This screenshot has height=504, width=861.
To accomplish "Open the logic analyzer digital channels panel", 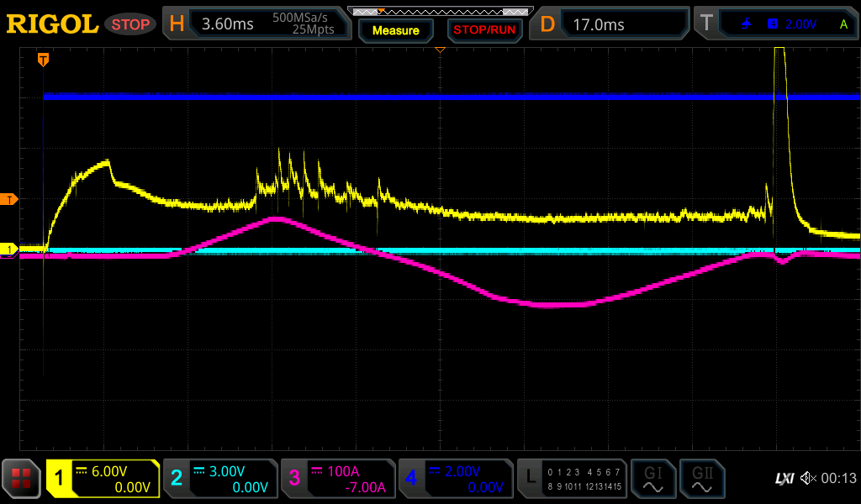I will click(x=572, y=479).
